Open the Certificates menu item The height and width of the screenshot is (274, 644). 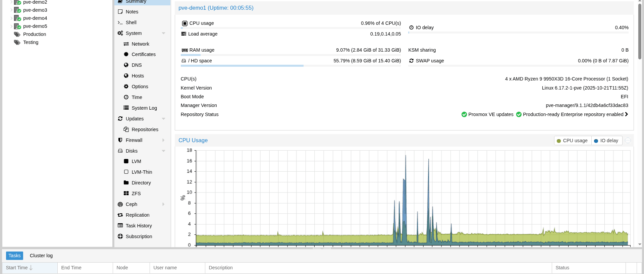coord(142,54)
